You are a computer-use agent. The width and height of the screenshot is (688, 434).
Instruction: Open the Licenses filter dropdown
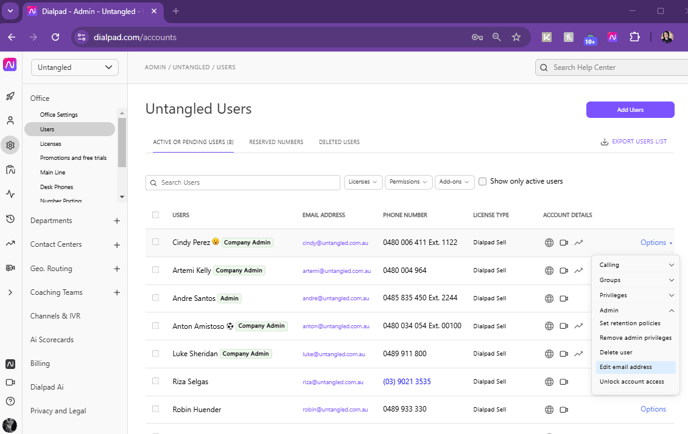(363, 182)
